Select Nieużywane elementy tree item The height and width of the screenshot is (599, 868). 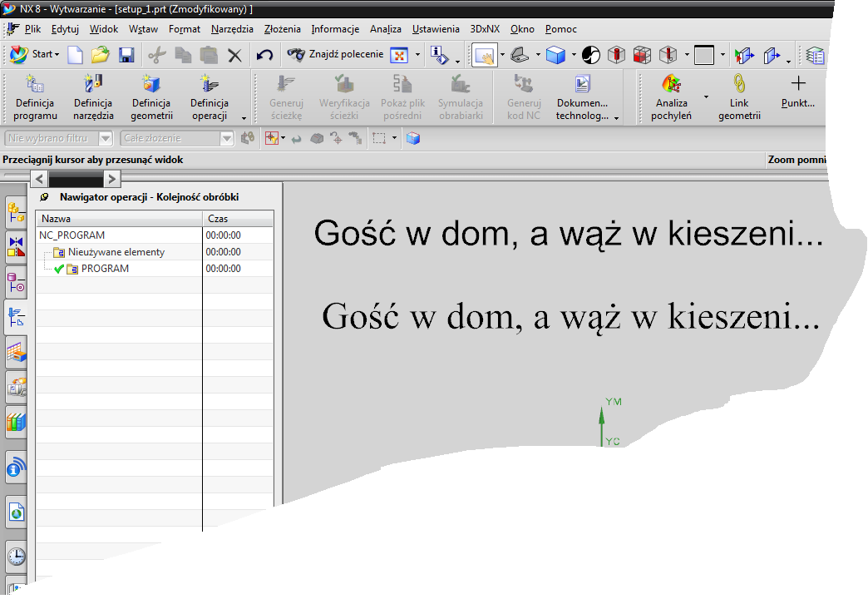coord(116,252)
